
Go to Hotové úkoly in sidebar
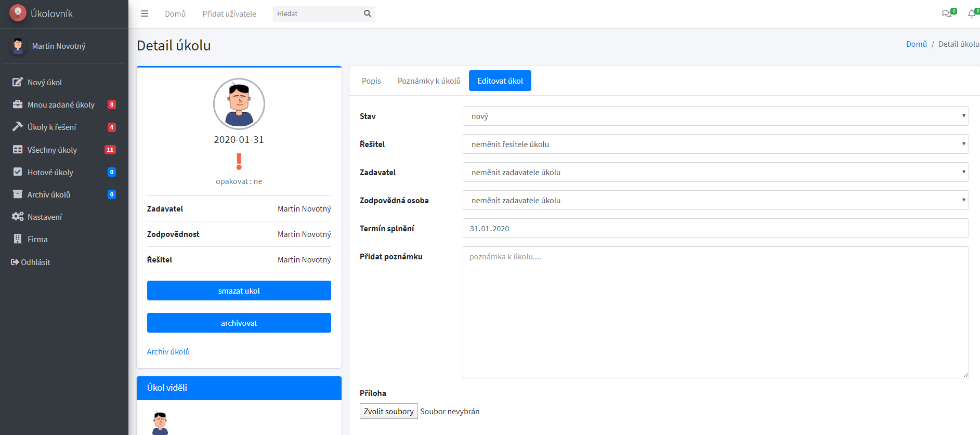click(x=50, y=172)
